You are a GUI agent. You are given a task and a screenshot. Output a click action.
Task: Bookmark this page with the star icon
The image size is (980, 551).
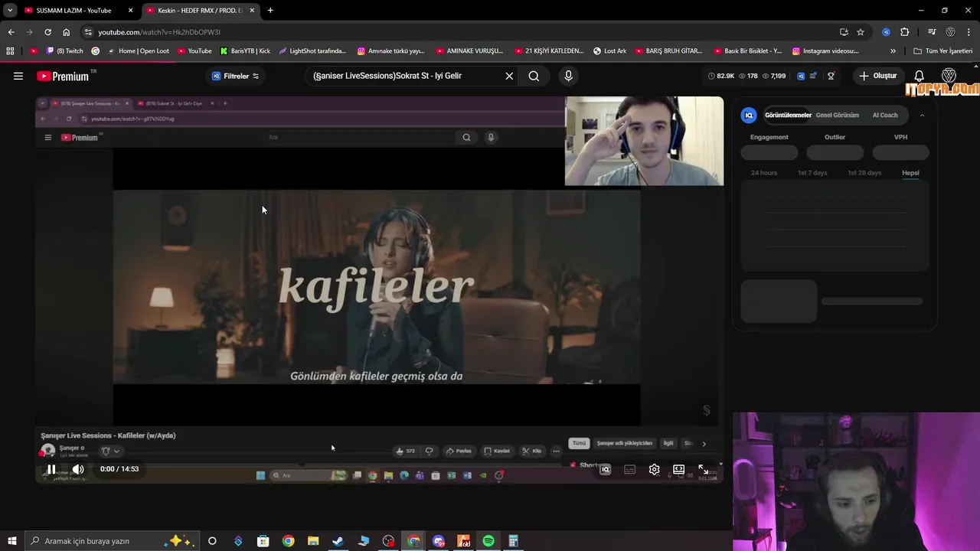pos(861,32)
